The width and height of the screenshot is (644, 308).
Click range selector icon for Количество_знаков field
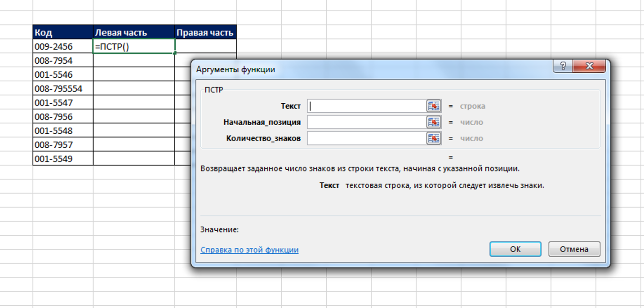pos(433,138)
